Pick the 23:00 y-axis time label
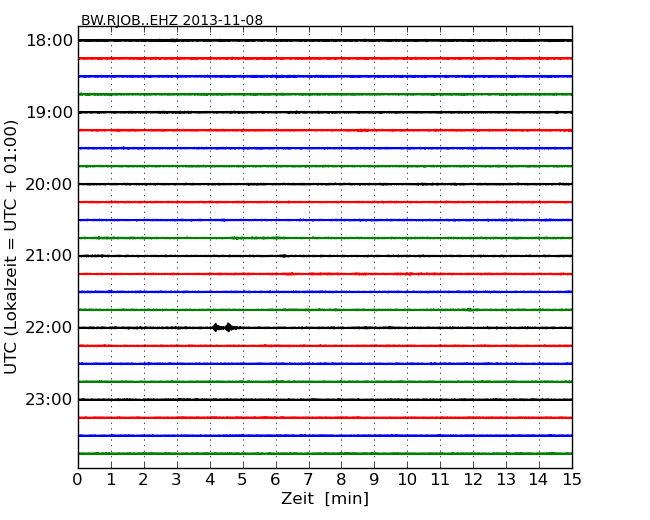The width and height of the screenshot is (650, 520). click(x=49, y=399)
